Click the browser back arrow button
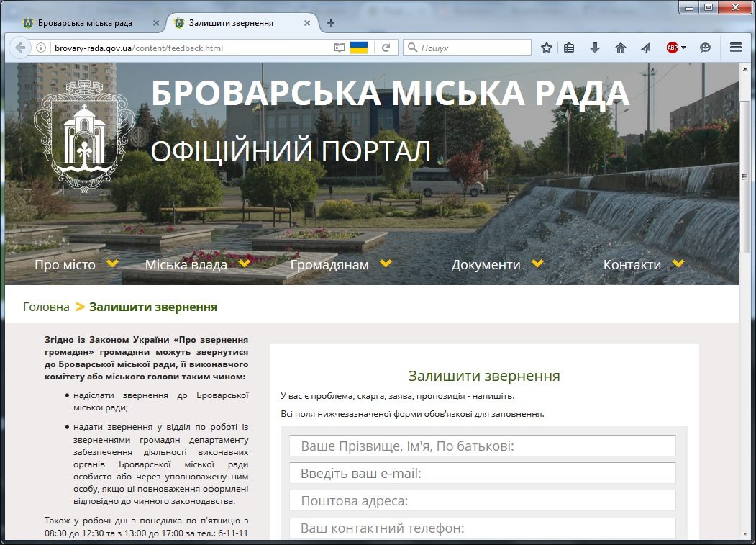The image size is (756, 545). [19, 48]
